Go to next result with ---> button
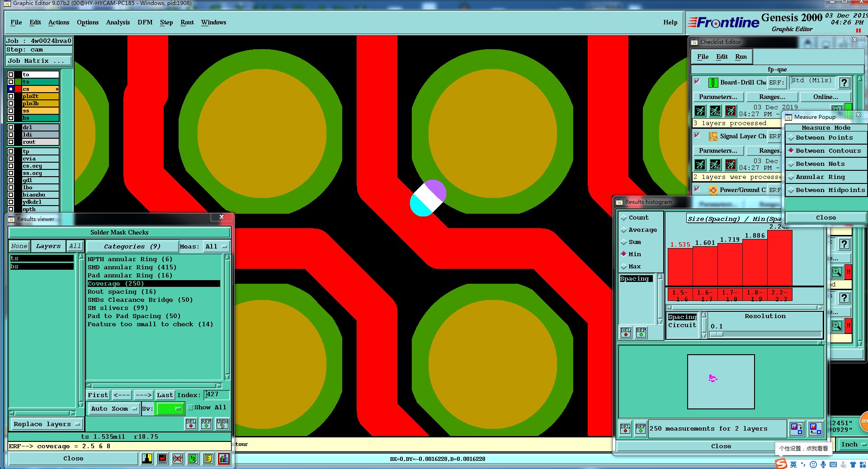The height and width of the screenshot is (469, 868). pos(144,395)
